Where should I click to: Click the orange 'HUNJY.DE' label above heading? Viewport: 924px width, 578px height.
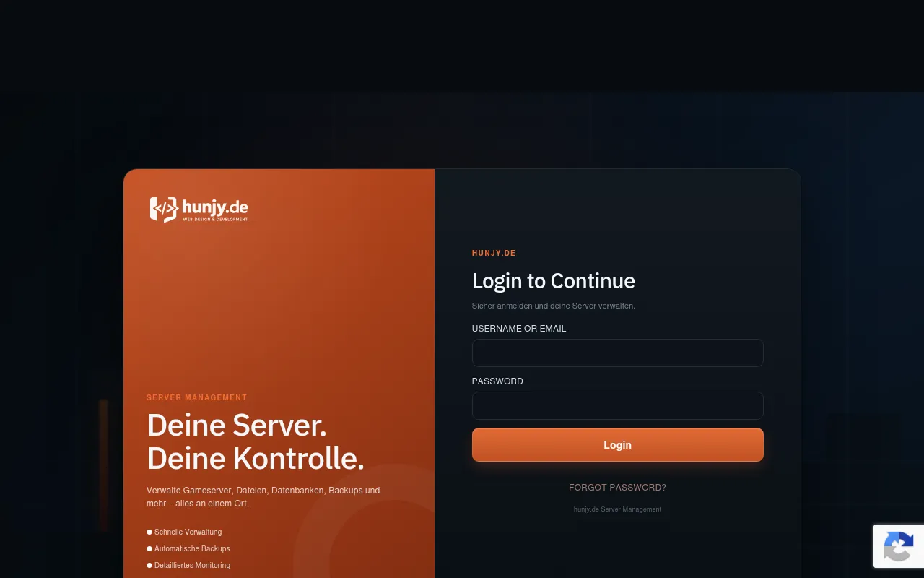click(494, 254)
